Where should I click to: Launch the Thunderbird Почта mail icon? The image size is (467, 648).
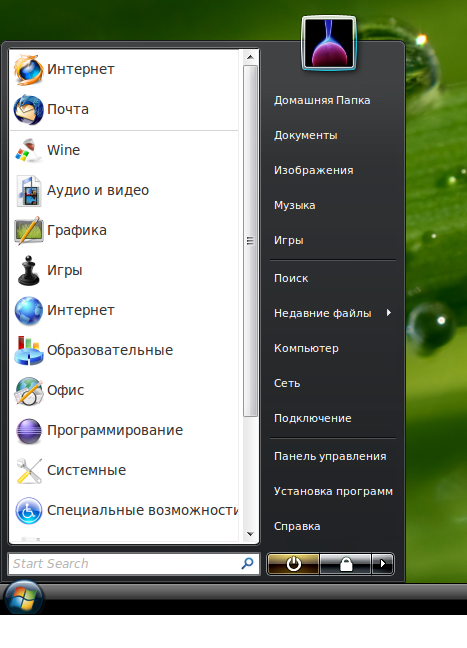point(28,110)
